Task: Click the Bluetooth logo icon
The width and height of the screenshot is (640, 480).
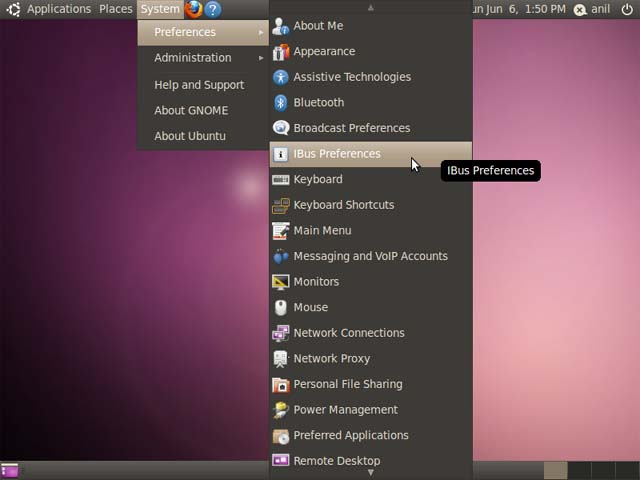Action: pyautogui.click(x=281, y=103)
